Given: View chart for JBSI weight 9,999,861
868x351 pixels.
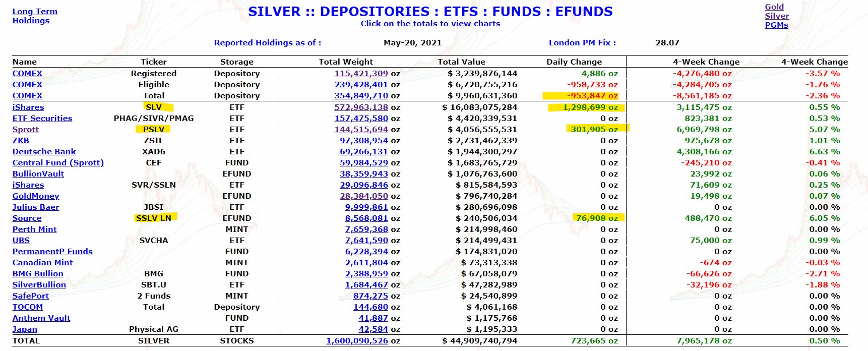Looking at the screenshot, I should pyautogui.click(x=366, y=207).
